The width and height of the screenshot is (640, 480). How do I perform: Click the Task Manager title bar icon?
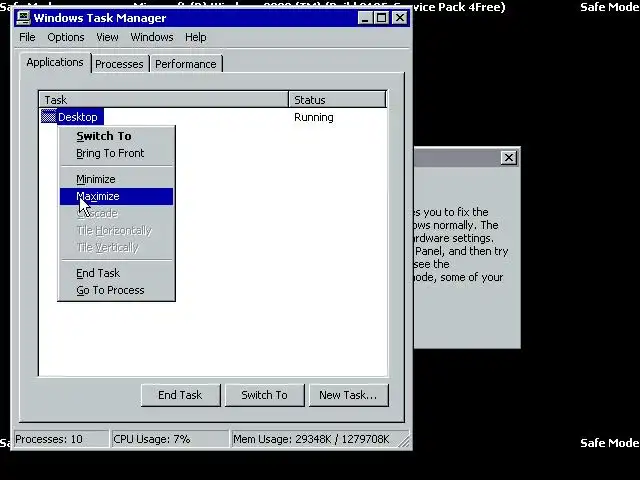point(24,18)
